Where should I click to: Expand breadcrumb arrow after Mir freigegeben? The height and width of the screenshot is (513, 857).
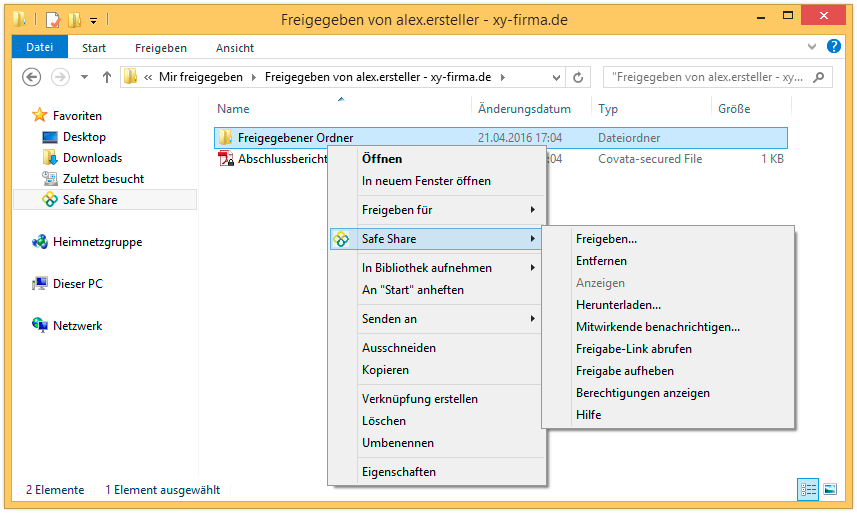coord(254,77)
